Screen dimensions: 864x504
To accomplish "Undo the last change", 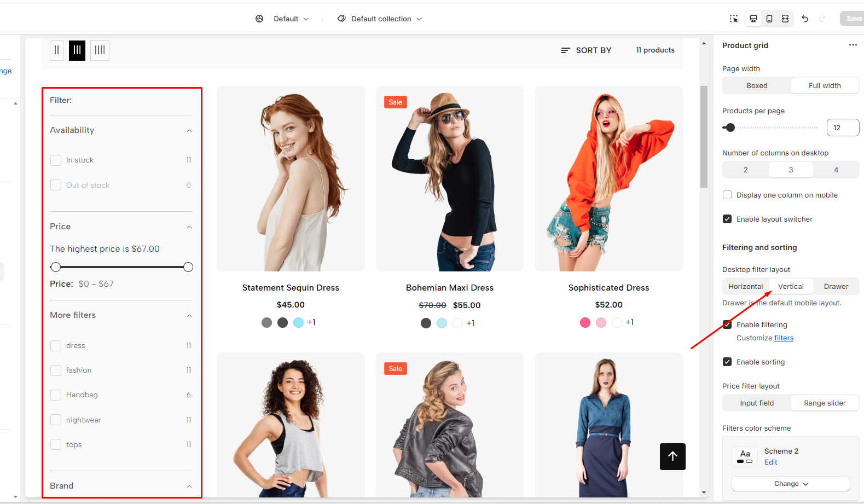I will (805, 19).
